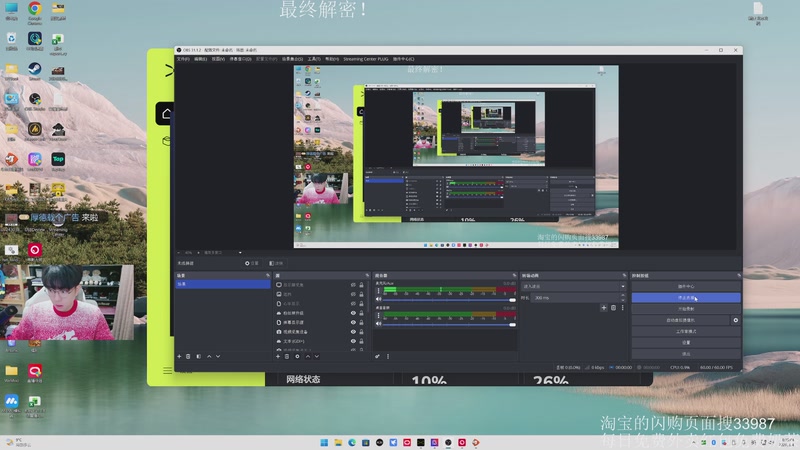The height and width of the screenshot is (450, 800).
Task: Open virtual camera settings gear icon
Action: point(736,320)
